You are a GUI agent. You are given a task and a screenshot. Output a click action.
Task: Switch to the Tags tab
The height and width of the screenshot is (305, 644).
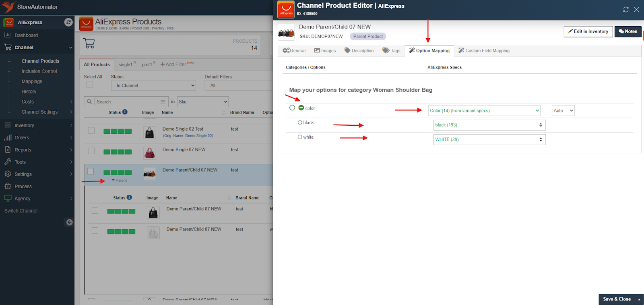[x=391, y=51]
